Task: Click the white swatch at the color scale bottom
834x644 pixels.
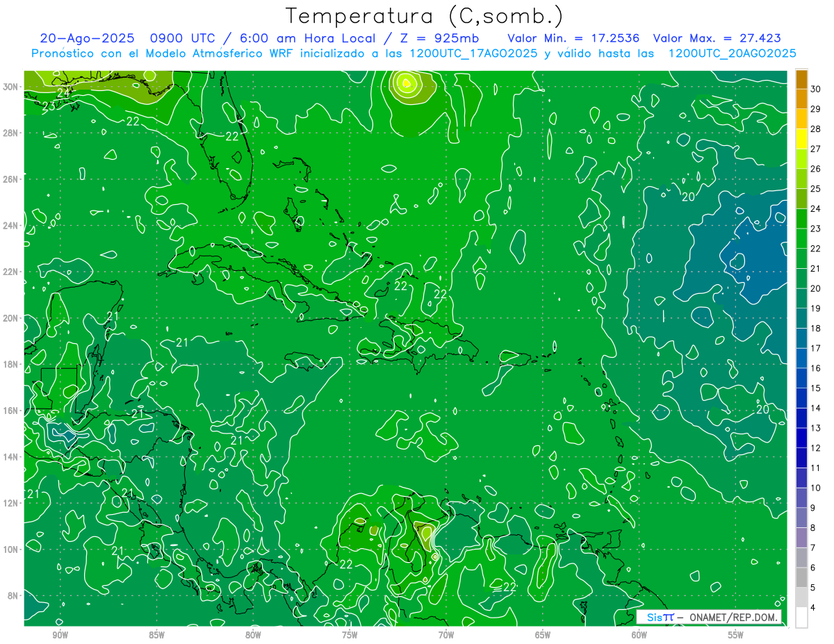Action: tap(801, 618)
